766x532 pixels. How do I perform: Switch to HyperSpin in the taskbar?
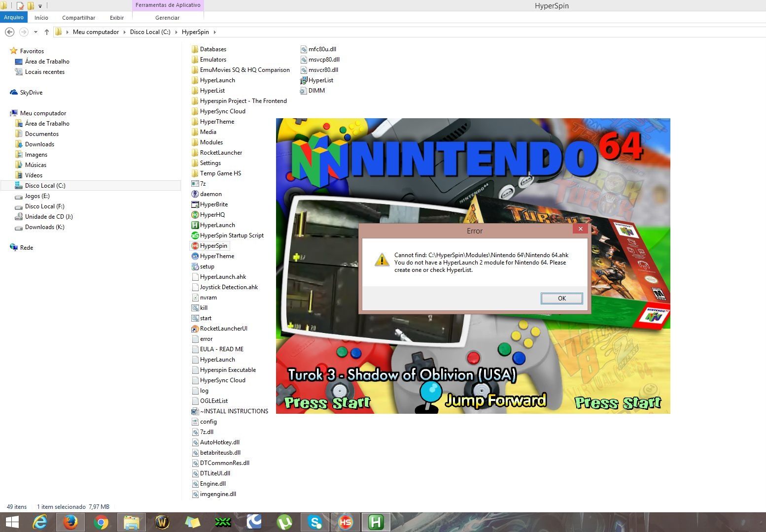click(x=346, y=522)
